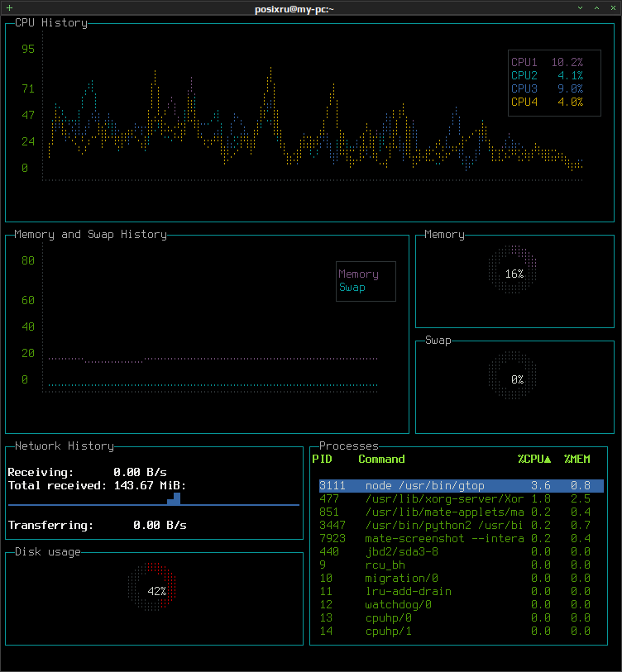Image resolution: width=622 pixels, height=672 pixels.
Task: Select the lru-add-drain process row
Action: [x=462, y=592]
